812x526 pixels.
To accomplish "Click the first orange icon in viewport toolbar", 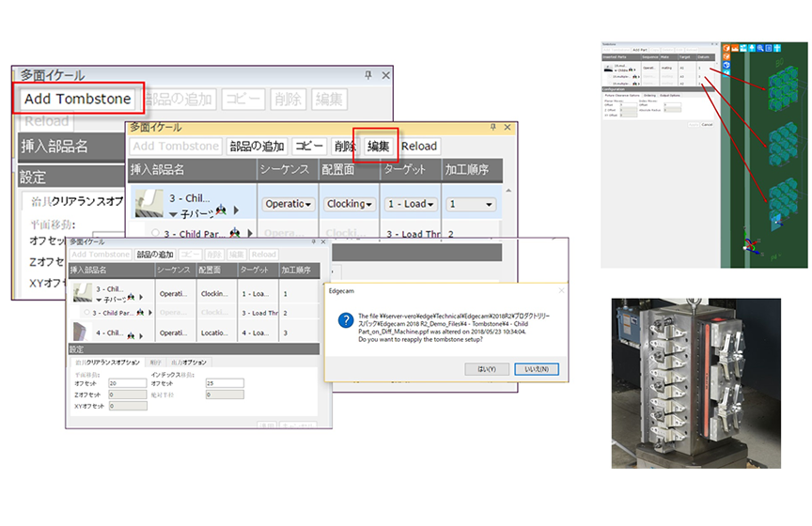I will pyautogui.click(x=726, y=48).
